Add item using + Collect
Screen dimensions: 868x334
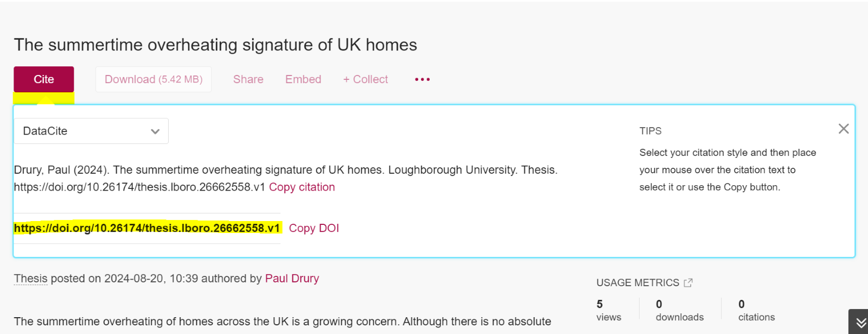[x=365, y=79]
